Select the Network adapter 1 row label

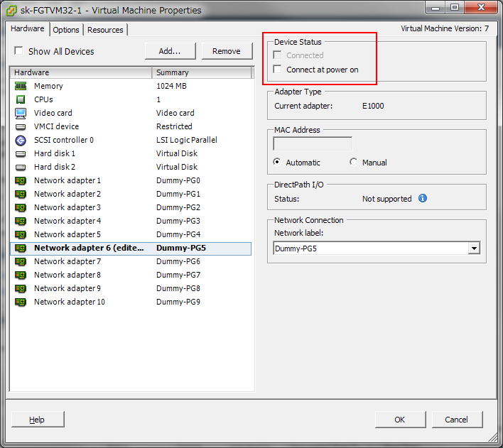click(x=67, y=180)
